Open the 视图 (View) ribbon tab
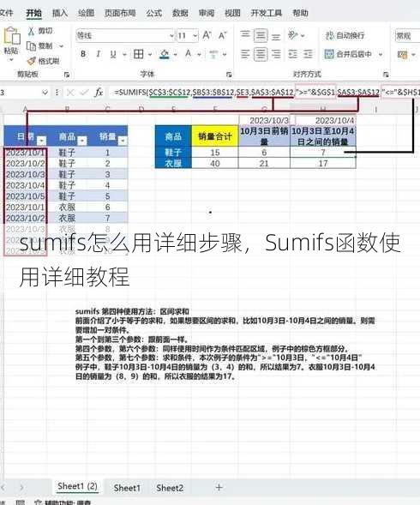 232,13
